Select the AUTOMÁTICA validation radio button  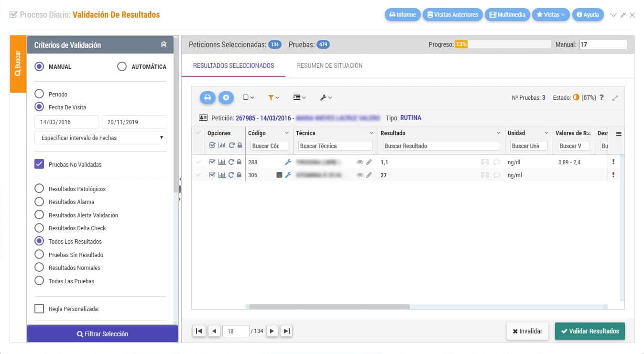122,66
